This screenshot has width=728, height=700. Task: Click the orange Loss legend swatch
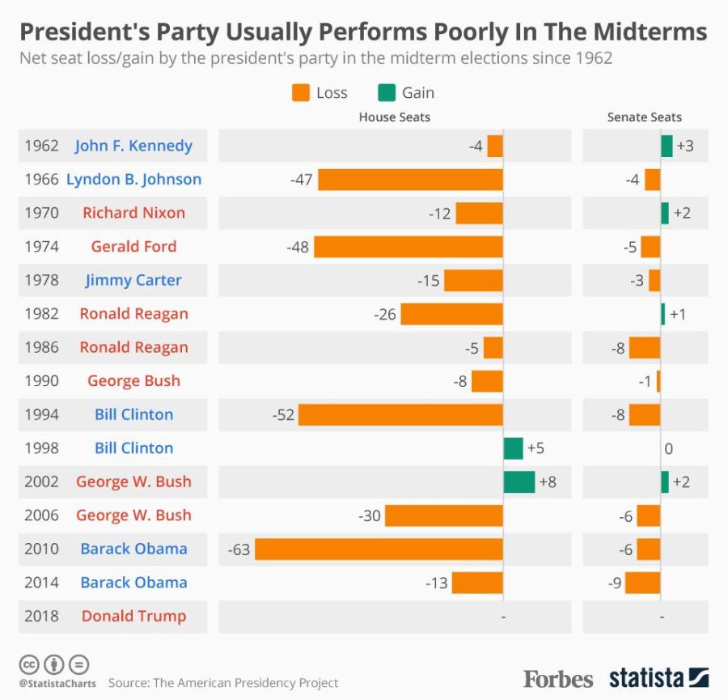300,93
